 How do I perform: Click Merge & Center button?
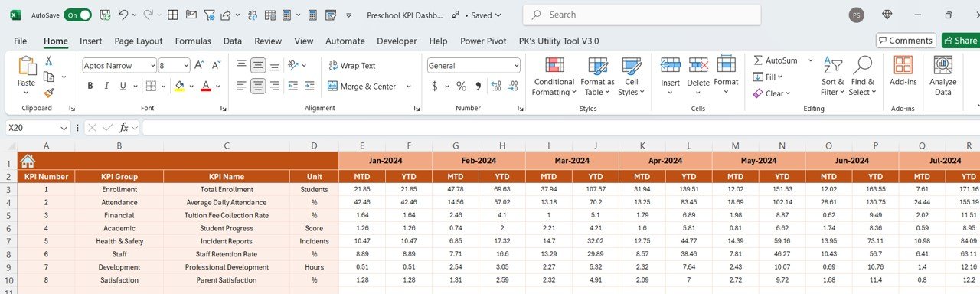[362, 87]
